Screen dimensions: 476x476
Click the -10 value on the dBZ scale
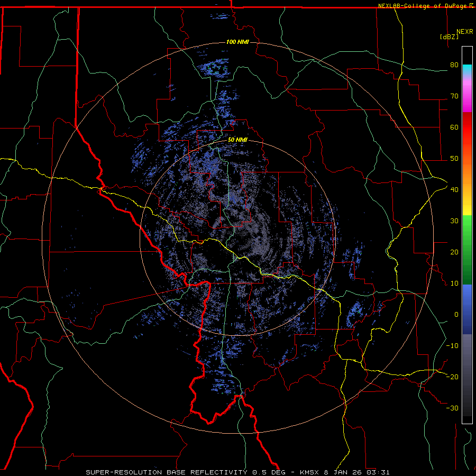[452, 346]
